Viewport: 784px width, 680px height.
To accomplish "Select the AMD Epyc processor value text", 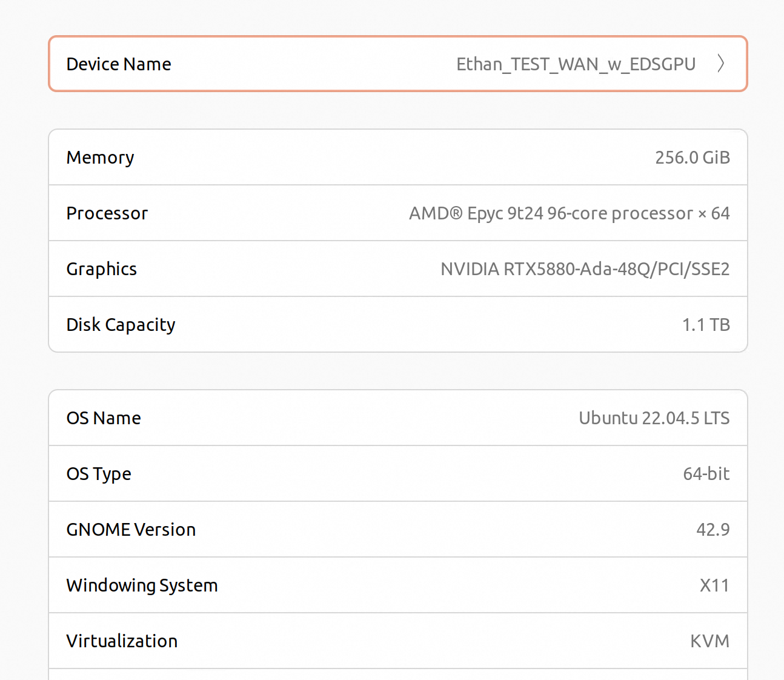I will tap(569, 213).
